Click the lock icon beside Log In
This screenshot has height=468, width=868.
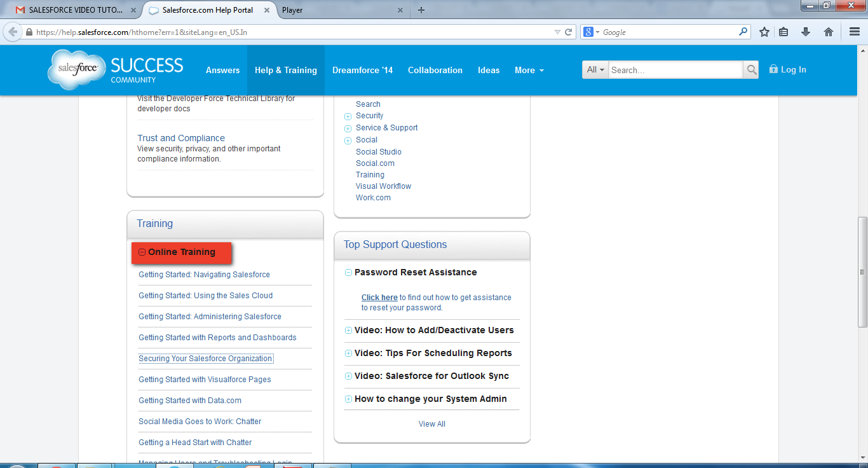773,69
